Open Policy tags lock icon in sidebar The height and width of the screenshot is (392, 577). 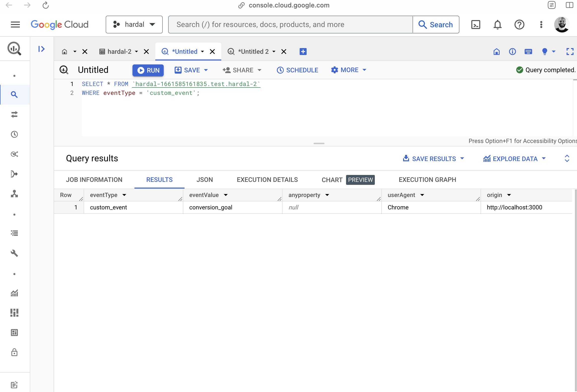coord(14,352)
